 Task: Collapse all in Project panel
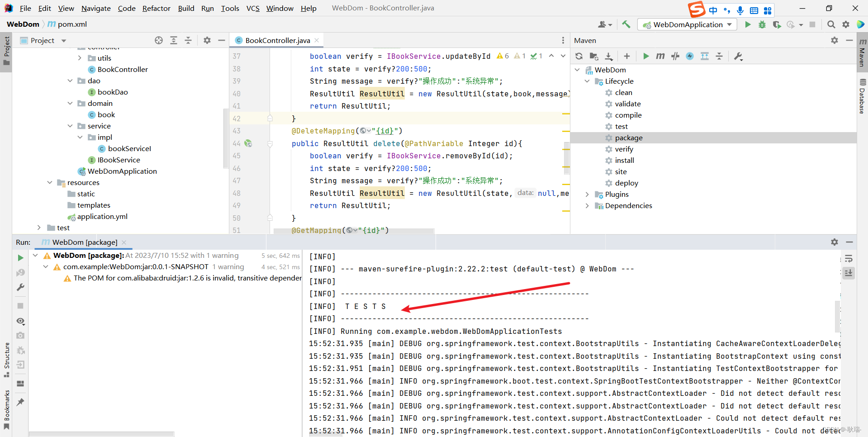188,40
